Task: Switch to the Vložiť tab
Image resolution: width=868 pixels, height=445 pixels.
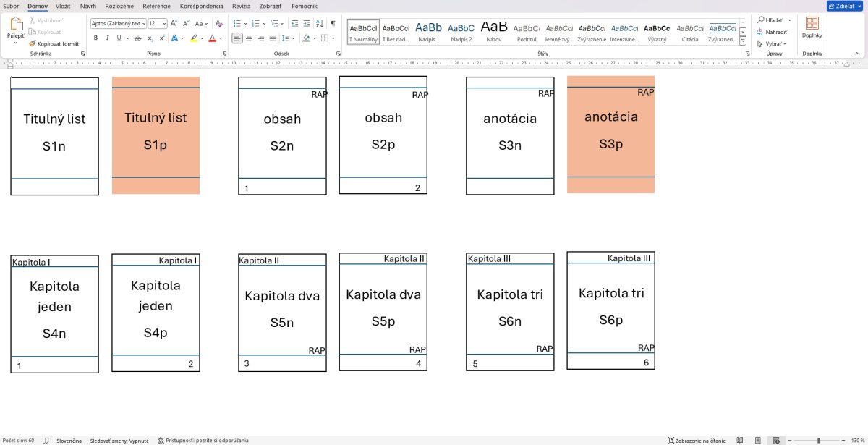Action: pyautogui.click(x=63, y=5)
